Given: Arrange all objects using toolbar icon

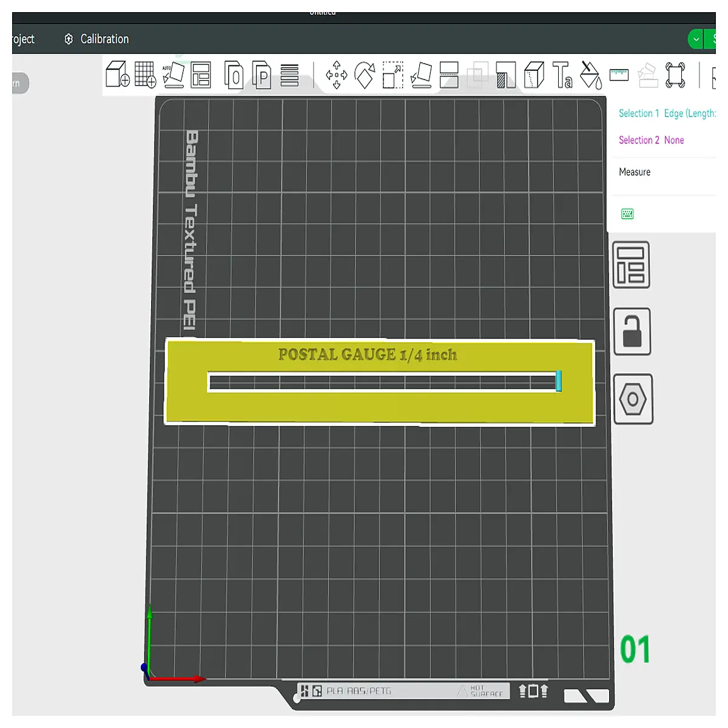Looking at the screenshot, I should click(x=201, y=75).
